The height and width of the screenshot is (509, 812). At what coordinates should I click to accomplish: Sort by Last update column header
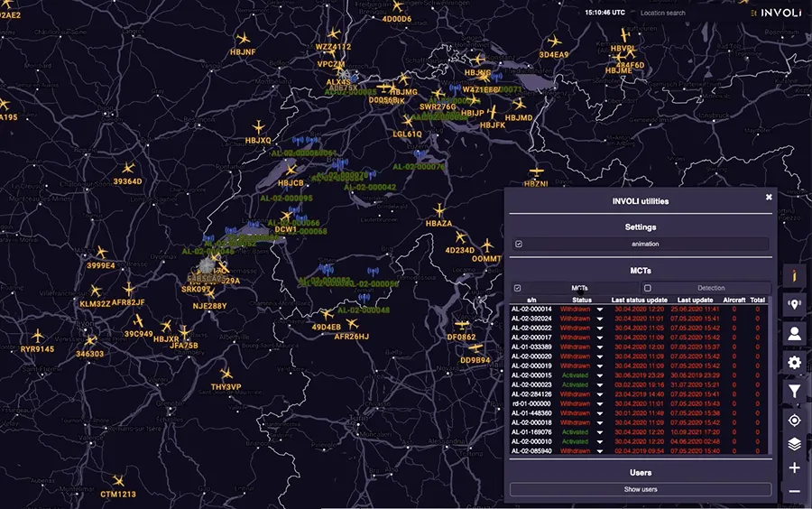tap(695, 300)
